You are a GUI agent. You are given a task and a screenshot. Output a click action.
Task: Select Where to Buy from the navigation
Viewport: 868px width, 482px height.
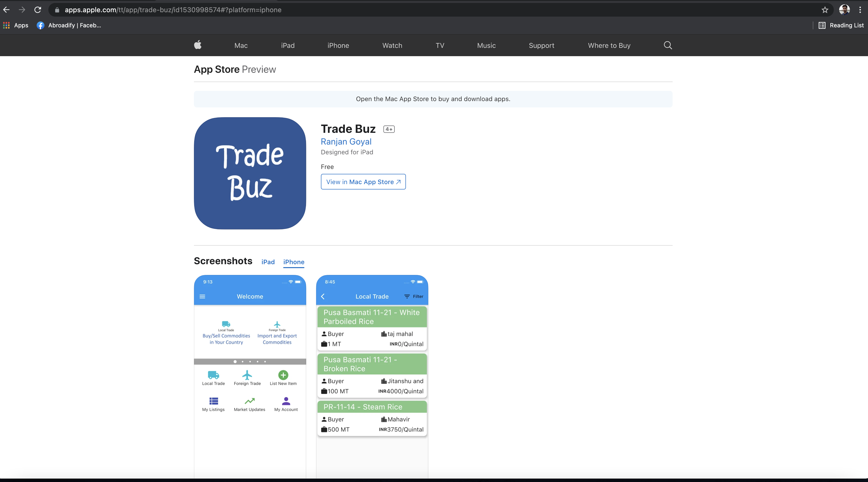coord(609,45)
